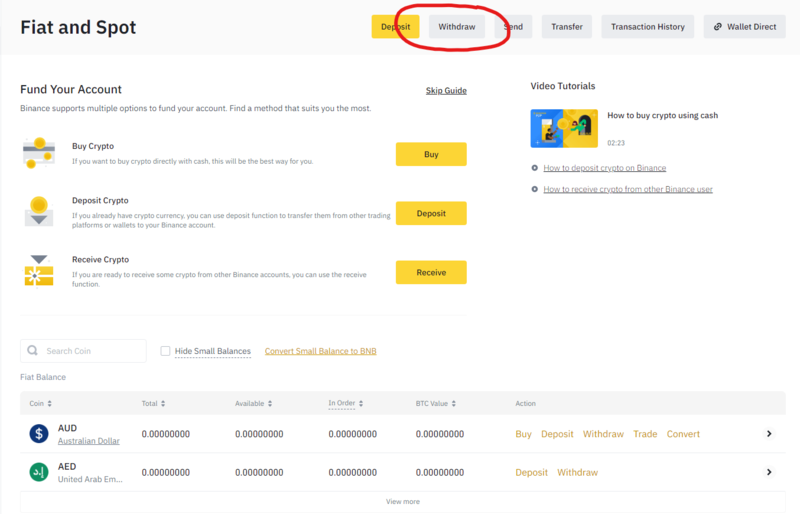Click the Search Coin input field
Screen dimensions: 800x514
pos(83,351)
